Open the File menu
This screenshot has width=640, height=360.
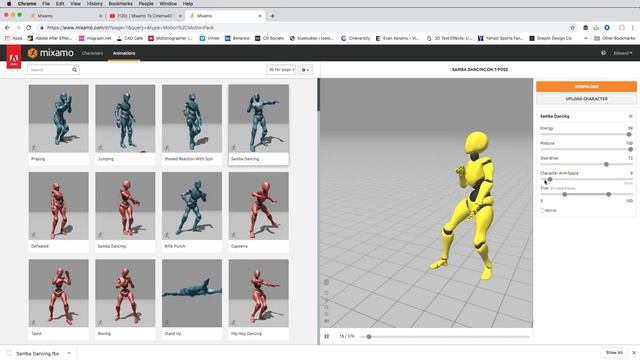click(46, 4)
